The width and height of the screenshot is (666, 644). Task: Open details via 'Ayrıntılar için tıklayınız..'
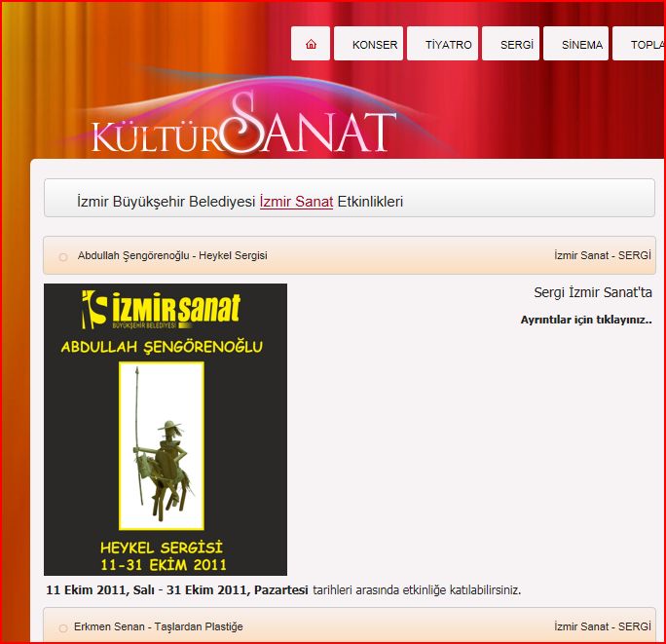[x=585, y=320]
